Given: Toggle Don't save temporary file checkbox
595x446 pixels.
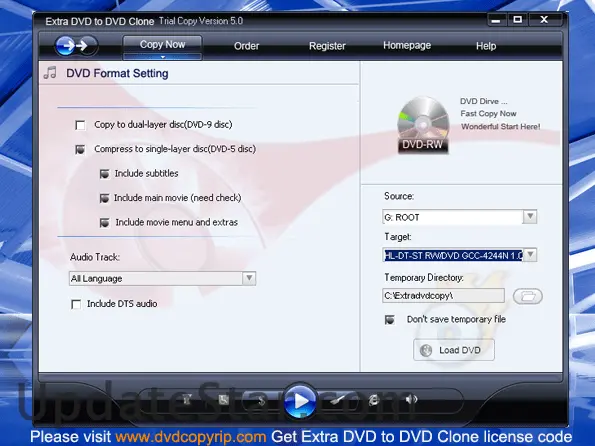Looking at the screenshot, I should coord(390,320).
